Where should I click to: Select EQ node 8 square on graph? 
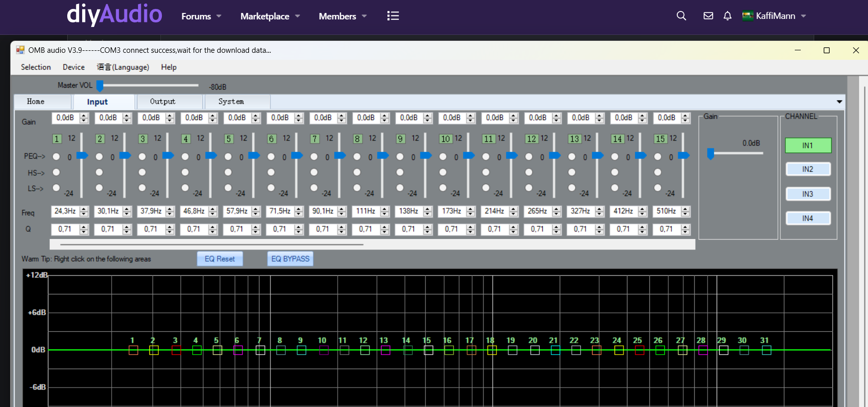281,350
